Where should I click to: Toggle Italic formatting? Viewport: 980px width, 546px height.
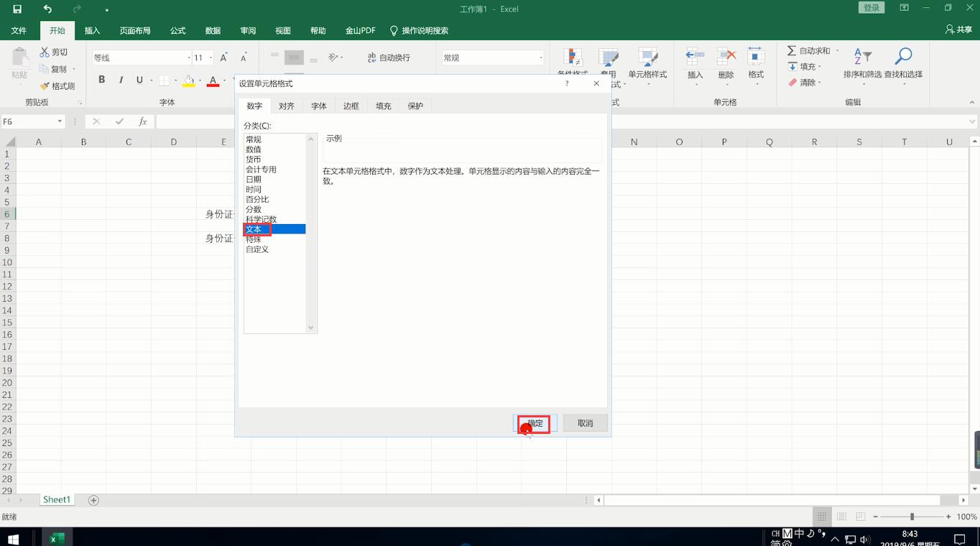[x=121, y=80]
